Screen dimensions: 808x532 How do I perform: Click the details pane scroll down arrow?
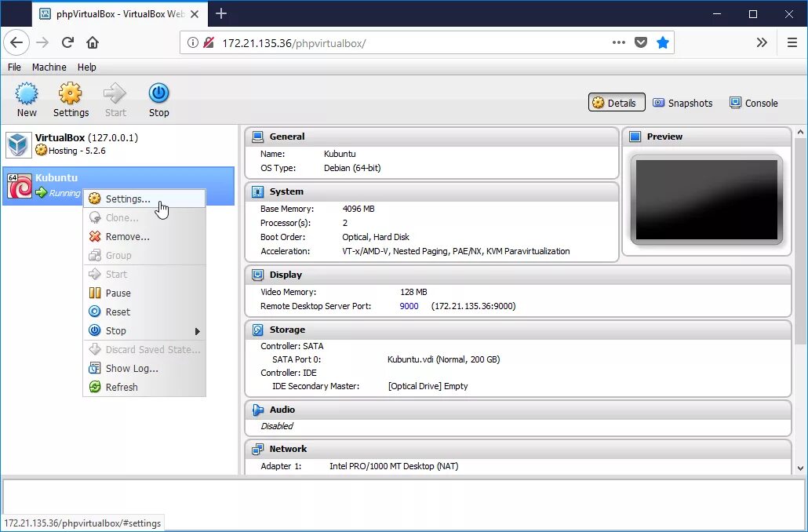coord(800,468)
